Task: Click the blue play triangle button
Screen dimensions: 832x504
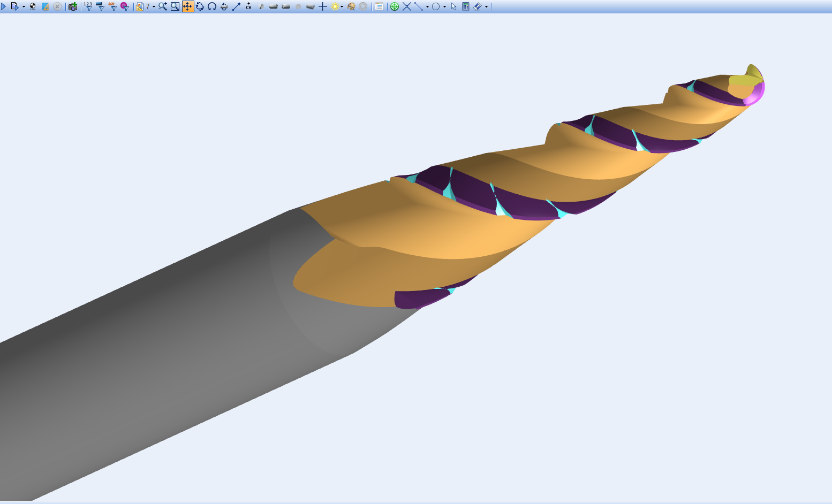Action: click(x=3, y=6)
